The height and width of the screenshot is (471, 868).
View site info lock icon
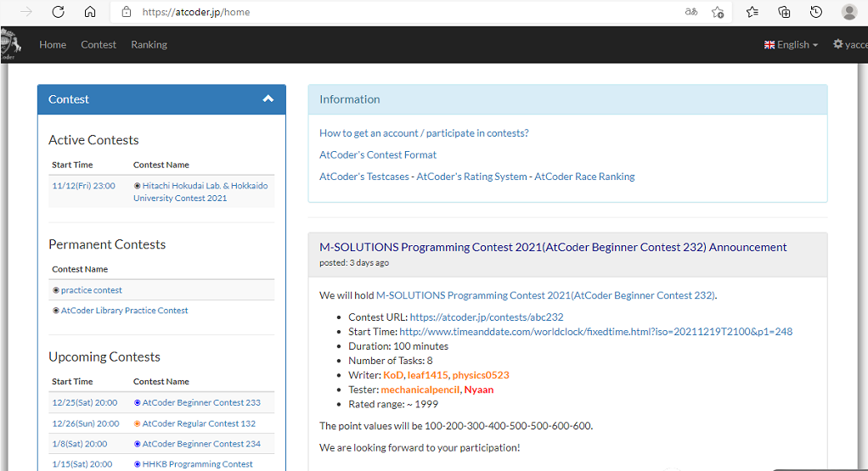point(127,12)
